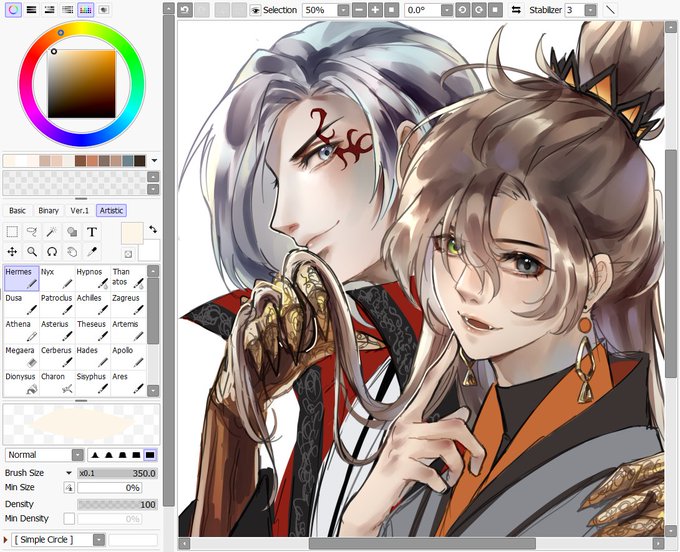Open the Brush Size scale dropdown arrow
The height and width of the screenshot is (552, 680).
[69, 473]
